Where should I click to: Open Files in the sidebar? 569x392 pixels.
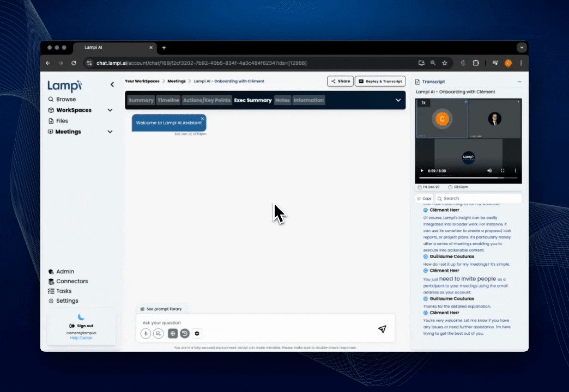58,121
